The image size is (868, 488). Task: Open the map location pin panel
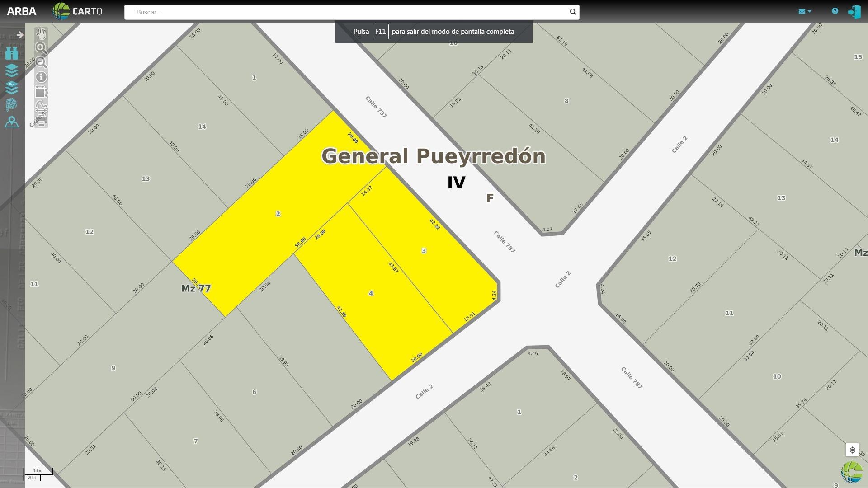click(x=12, y=122)
